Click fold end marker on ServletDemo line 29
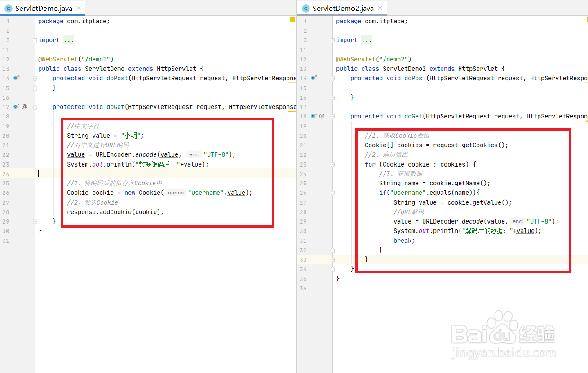588x373 pixels. coord(35,221)
